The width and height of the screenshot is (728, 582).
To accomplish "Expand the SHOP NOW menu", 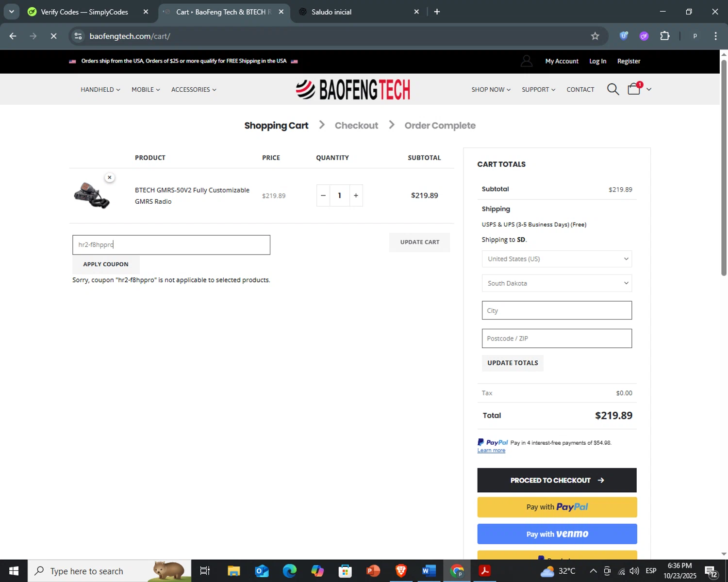I will point(491,89).
